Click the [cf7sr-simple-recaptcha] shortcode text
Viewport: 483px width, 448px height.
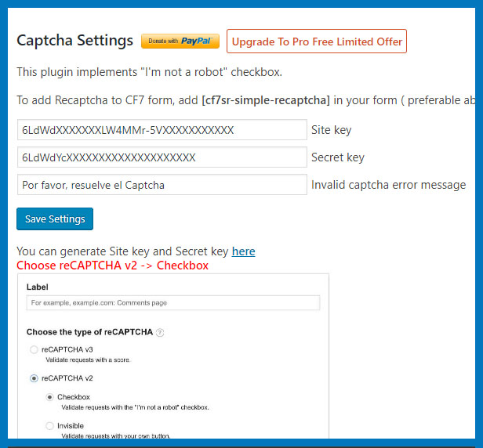tap(266, 100)
